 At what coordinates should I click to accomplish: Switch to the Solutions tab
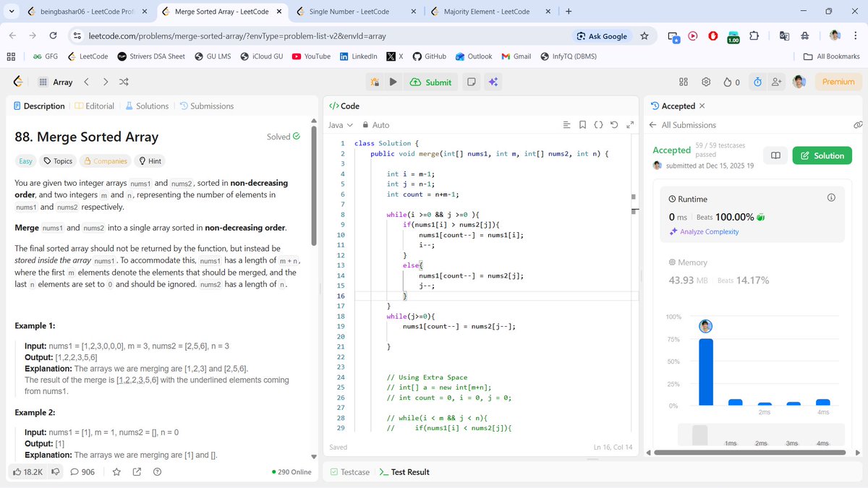click(147, 106)
